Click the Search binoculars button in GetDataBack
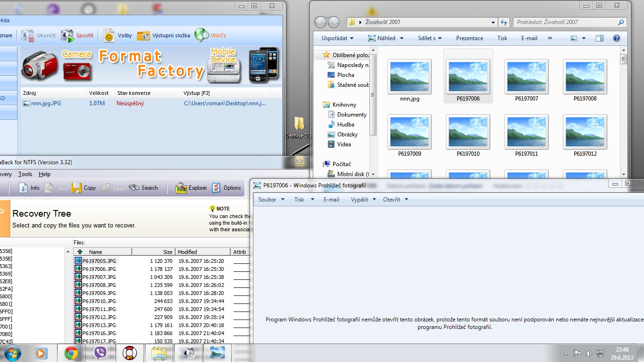Image resolution: width=644 pixels, height=362 pixels. 143,188
